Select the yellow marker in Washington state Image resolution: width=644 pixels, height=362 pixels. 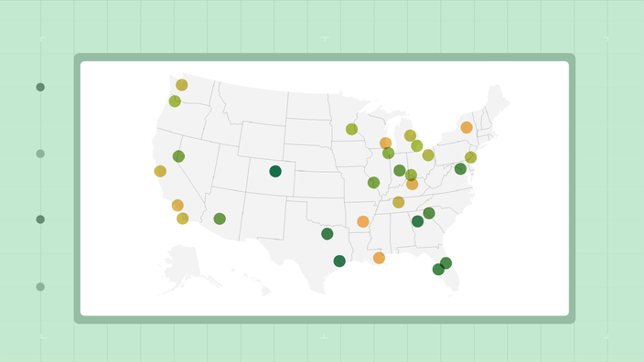pyautogui.click(x=181, y=85)
